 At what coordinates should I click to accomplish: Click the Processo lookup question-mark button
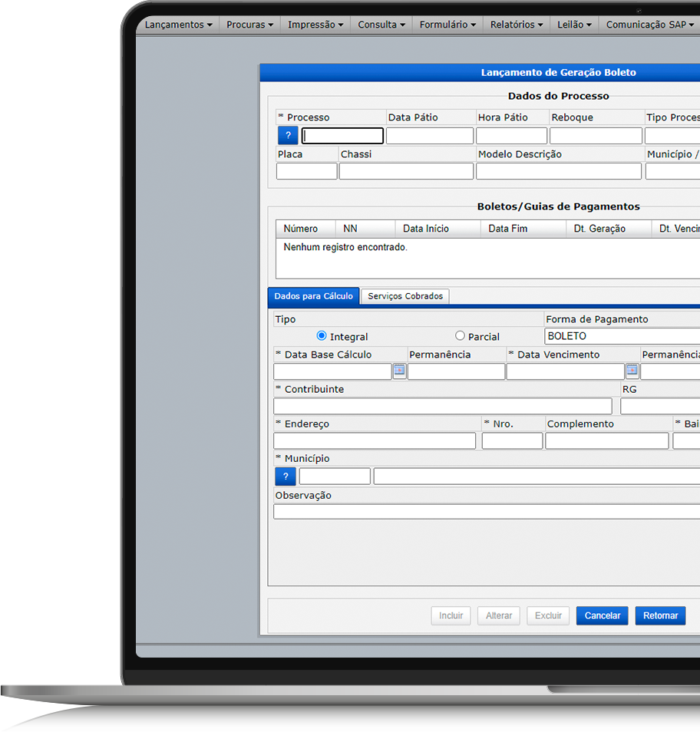pos(288,135)
